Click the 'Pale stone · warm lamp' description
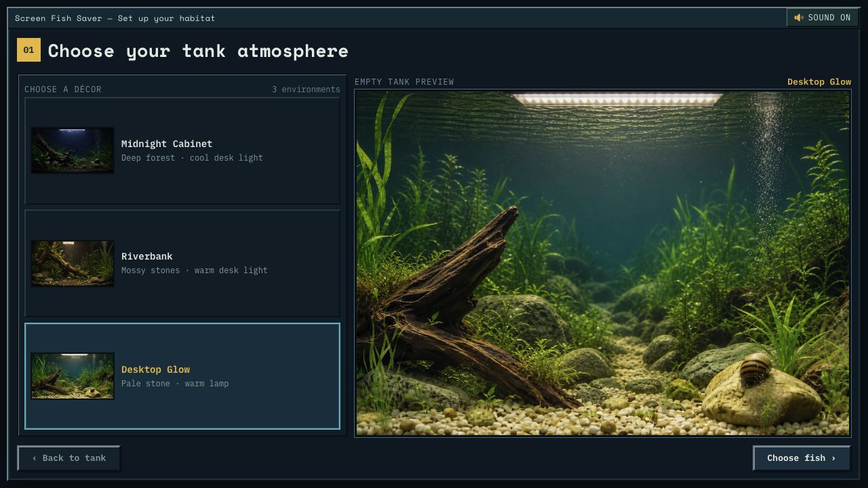 pyautogui.click(x=175, y=384)
